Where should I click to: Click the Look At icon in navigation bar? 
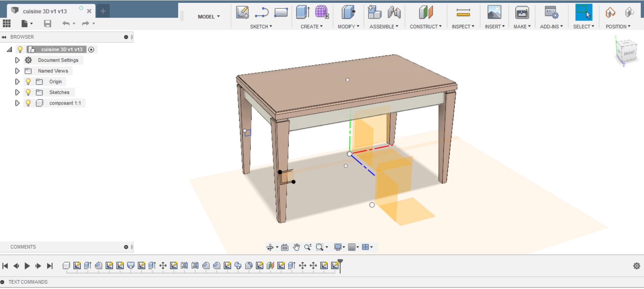pos(285,247)
